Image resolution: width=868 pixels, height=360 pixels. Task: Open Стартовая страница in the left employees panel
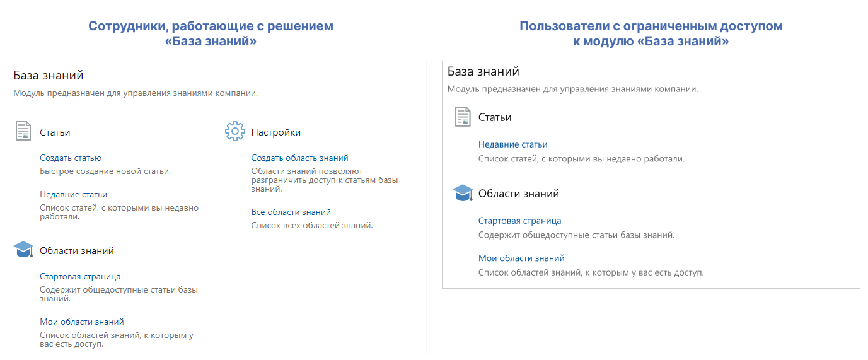click(x=80, y=277)
